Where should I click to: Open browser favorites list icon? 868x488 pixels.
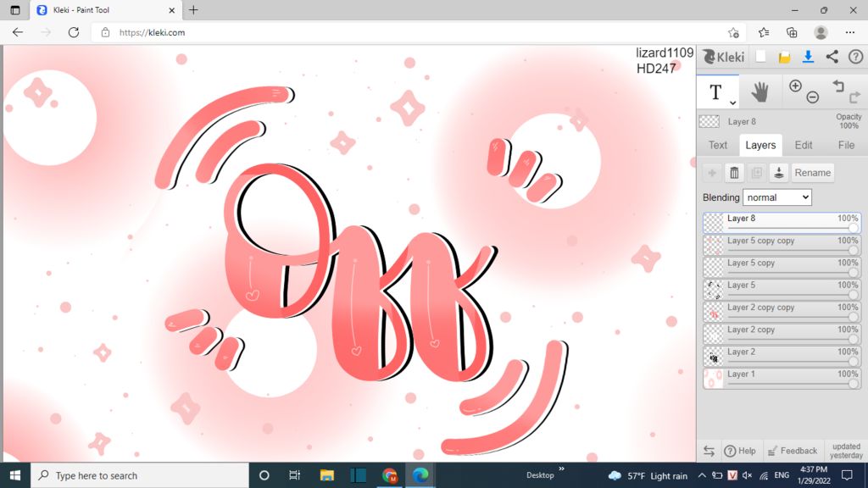pyautogui.click(x=764, y=33)
